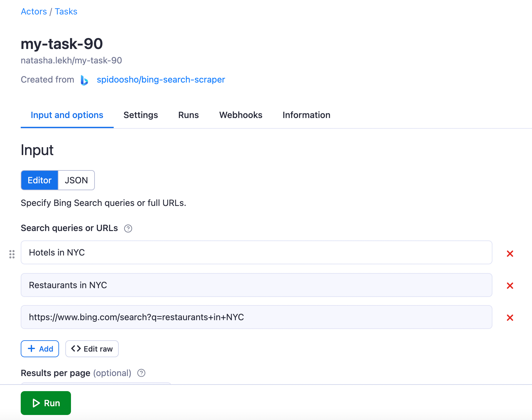Open the Information tab
Screen dimensions: 532x420
coord(306,115)
